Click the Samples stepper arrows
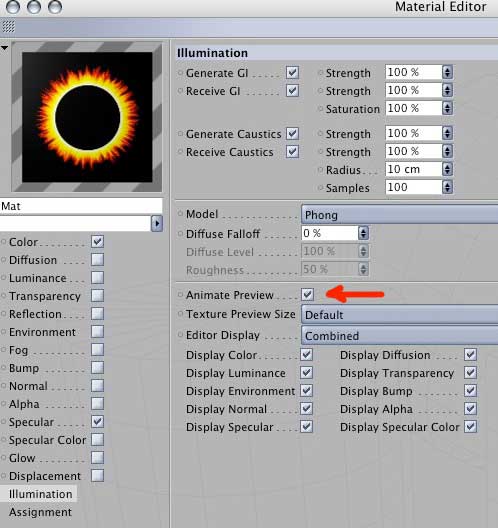Image resolution: width=498 pixels, height=528 pixels. click(x=447, y=187)
